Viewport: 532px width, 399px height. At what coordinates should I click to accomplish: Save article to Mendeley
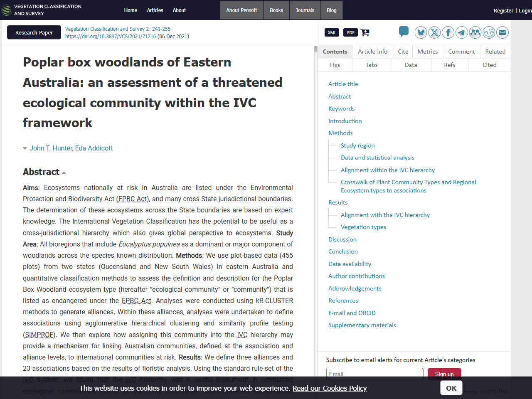click(x=475, y=32)
